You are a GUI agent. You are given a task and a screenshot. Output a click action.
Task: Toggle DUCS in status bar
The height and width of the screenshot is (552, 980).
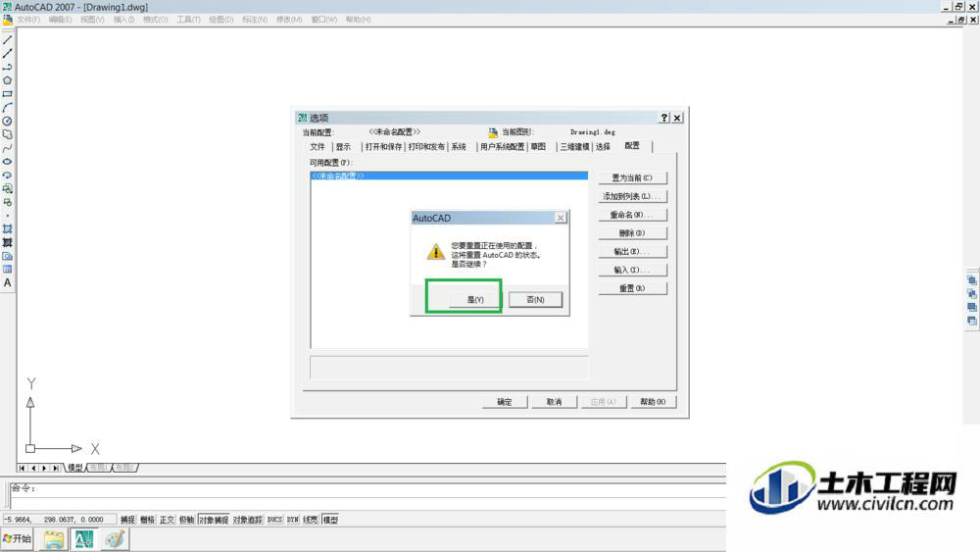275,520
